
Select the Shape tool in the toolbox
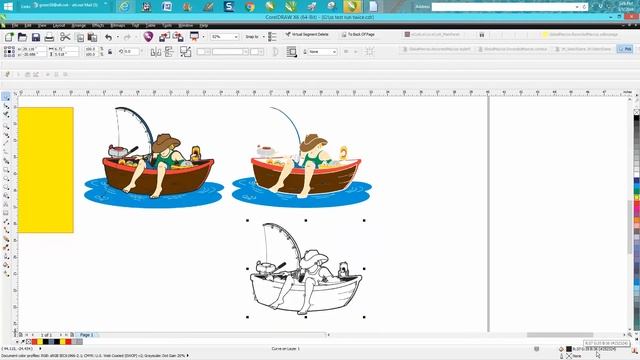[x=6, y=106]
